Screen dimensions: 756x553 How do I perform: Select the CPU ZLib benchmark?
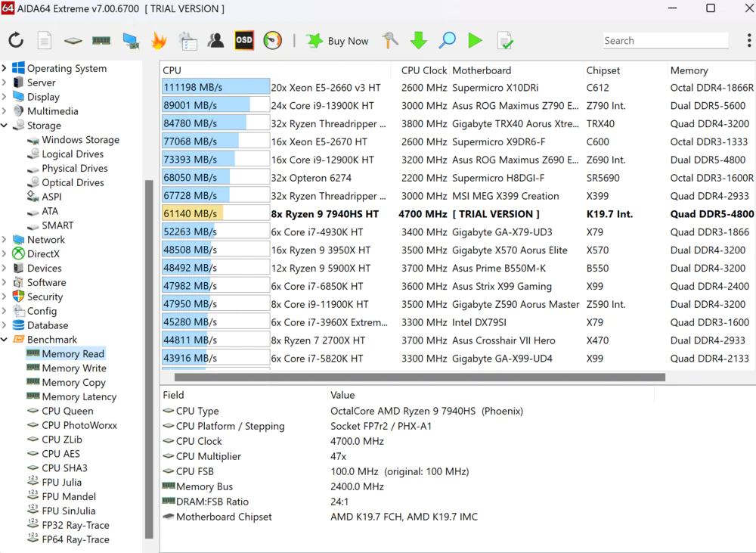[x=55, y=439]
